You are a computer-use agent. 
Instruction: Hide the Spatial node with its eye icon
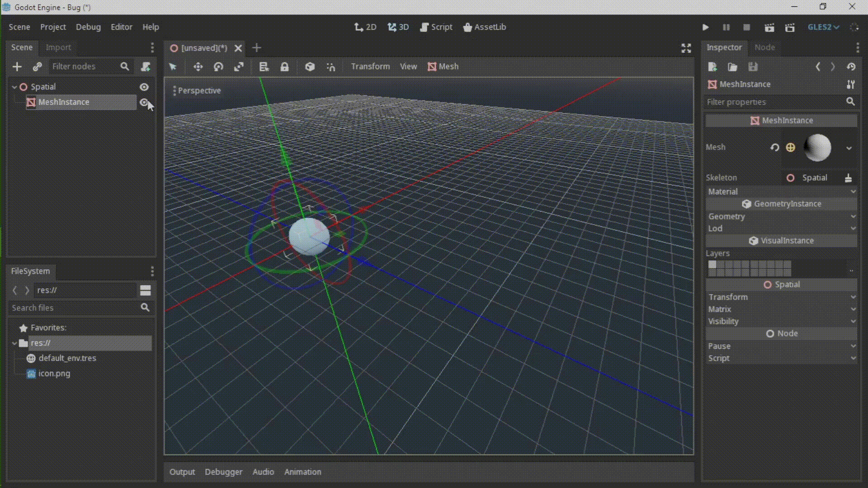tap(144, 87)
